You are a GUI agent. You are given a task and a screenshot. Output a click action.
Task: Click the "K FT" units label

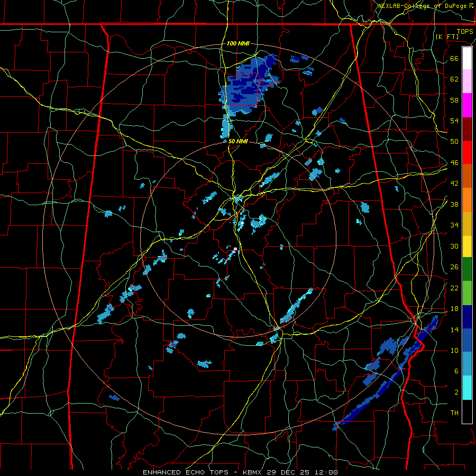(447, 36)
